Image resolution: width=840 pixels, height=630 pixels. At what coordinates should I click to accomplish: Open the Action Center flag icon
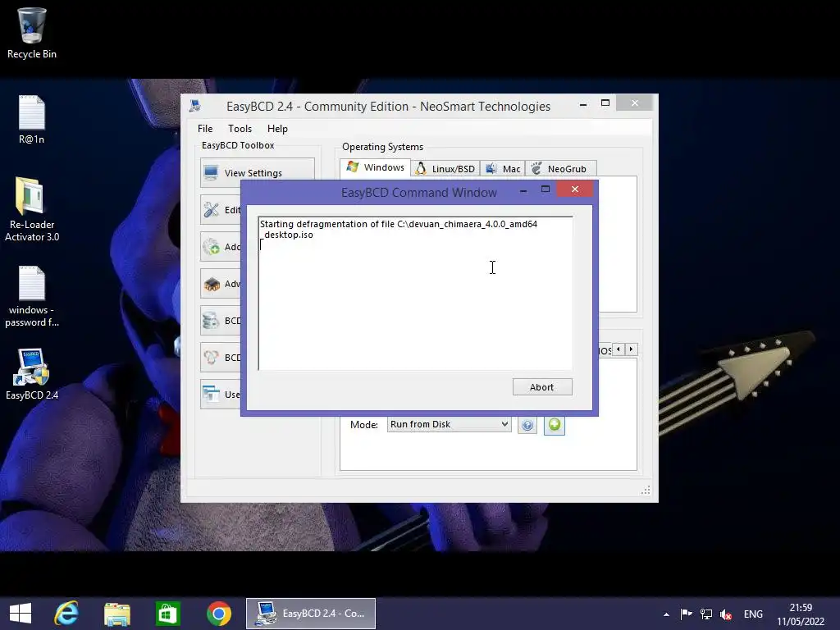pos(686,614)
